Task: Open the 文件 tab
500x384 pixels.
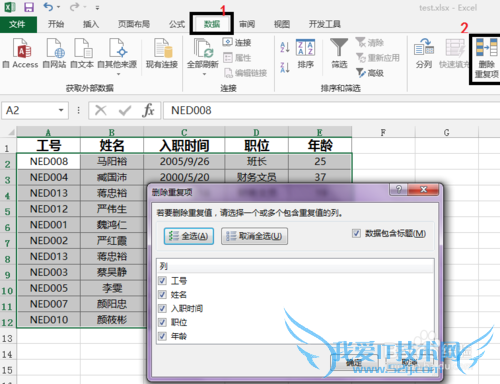Action: pos(18,24)
